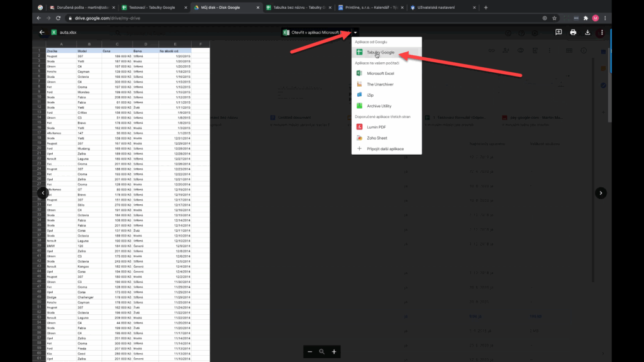
Task: Zoom in with the plus icon
Action: click(334, 352)
